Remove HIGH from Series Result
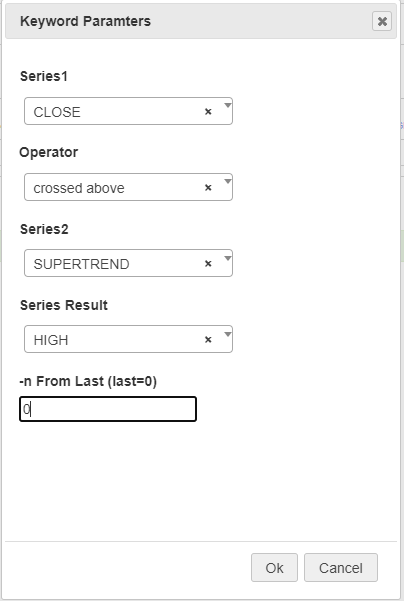 point(208,339)
